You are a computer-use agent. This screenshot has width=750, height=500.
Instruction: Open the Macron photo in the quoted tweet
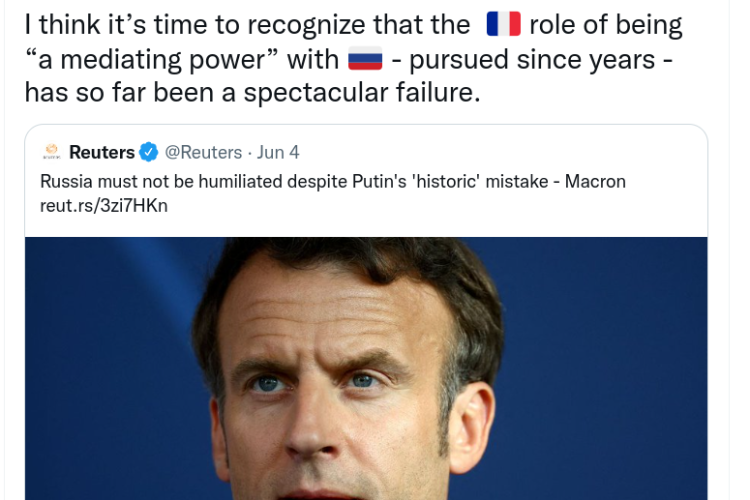tap(365, 368)
